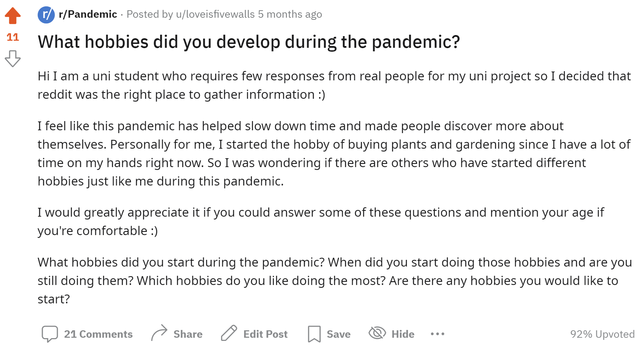Click the bookmark save icon
This screenshot has height=348, width=644.
[314, 334]
